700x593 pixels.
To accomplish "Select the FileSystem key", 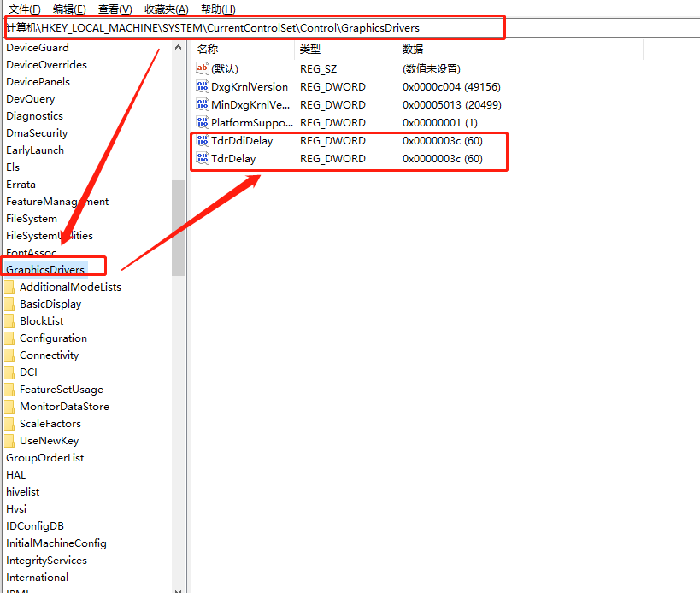I will (32, 219).
